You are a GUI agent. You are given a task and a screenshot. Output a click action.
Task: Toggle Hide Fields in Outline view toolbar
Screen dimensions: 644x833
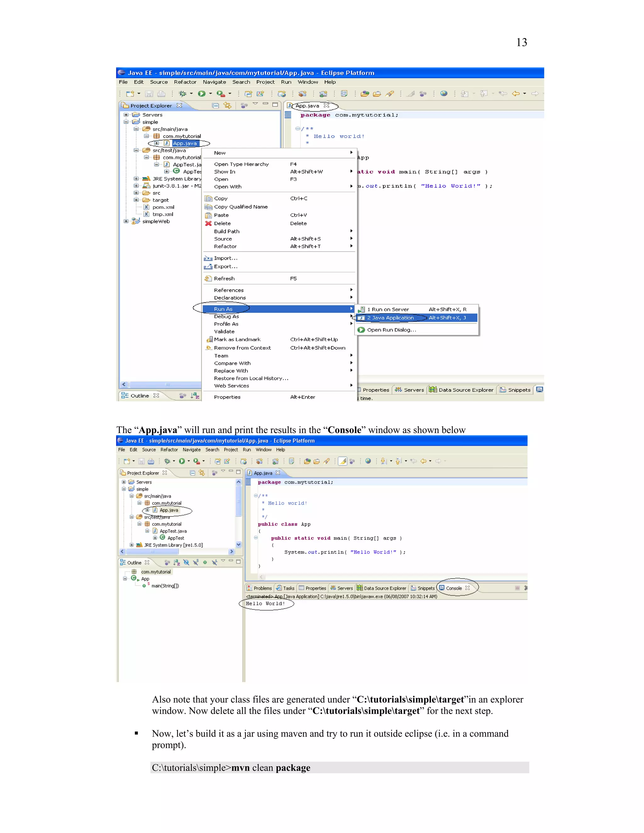click(x=186, y=563)
